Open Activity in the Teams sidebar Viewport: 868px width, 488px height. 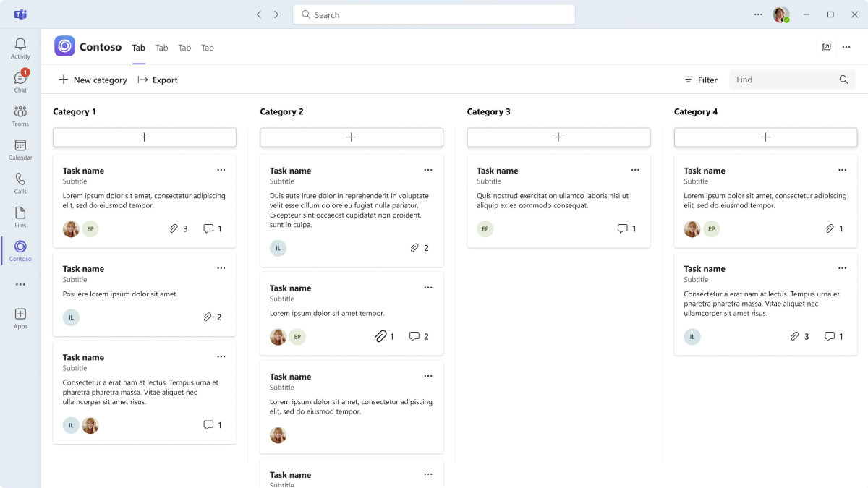click(x=20, y=48)
